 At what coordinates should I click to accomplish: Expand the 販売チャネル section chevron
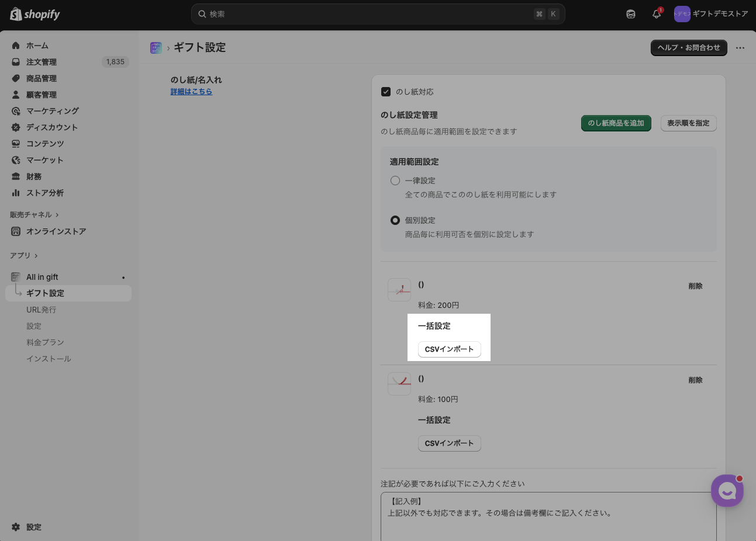tap(57, 215)
